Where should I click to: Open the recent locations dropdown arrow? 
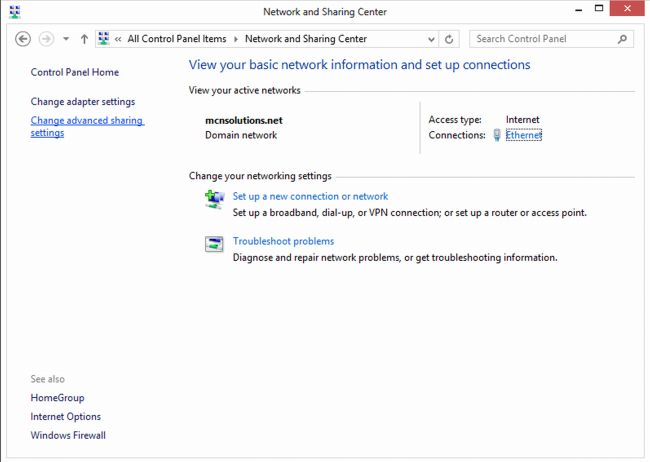[x=66, y=39]
